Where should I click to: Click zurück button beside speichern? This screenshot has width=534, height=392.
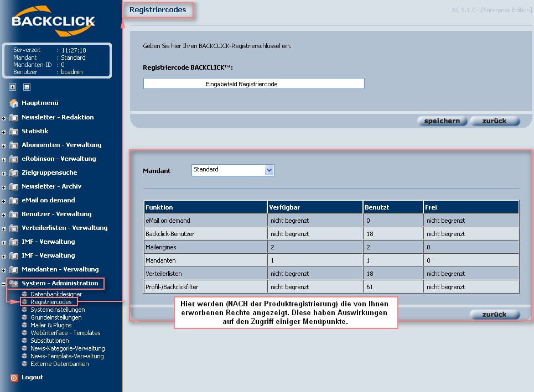pyautogui.click(x=495, y=121)
